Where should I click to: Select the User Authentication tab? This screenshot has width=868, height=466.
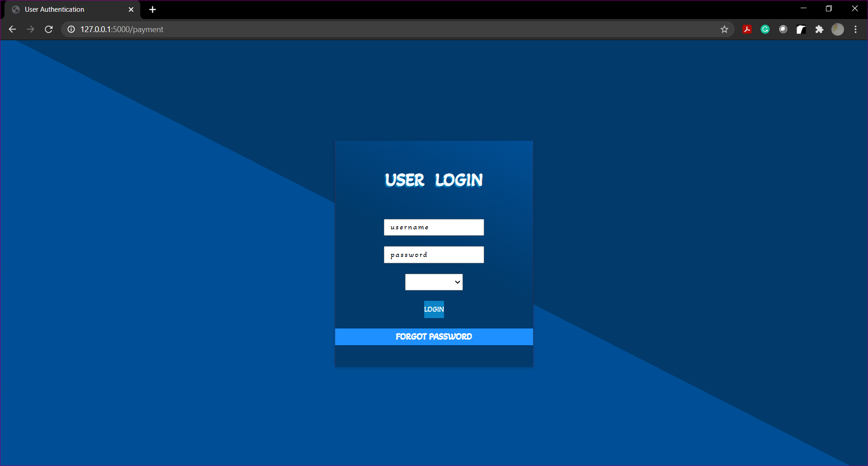pos(72,10)
